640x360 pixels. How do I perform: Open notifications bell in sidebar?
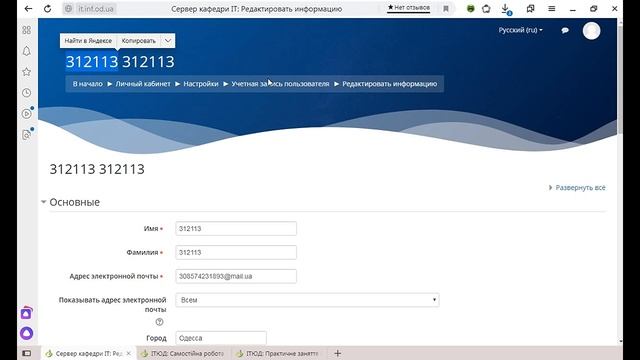tap(27, 51)
